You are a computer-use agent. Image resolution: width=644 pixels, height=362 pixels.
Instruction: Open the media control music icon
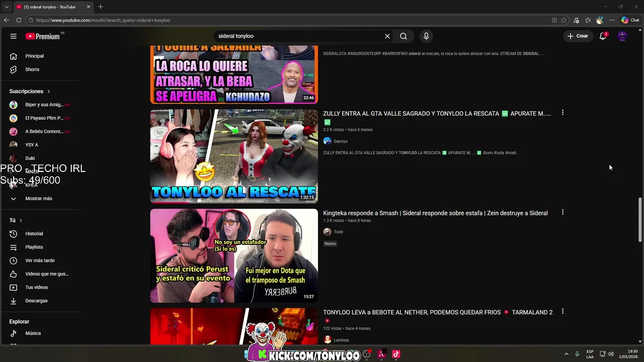(576, 20)
